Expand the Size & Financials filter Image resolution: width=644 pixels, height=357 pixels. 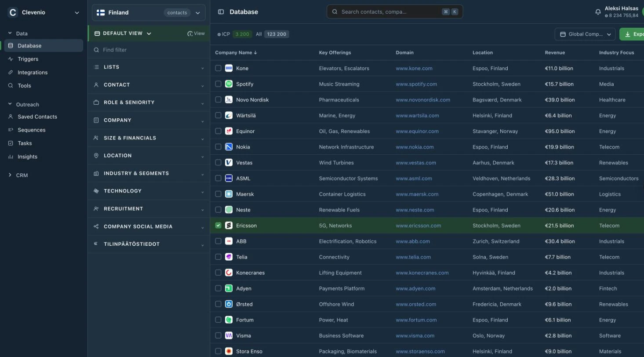point(149,138)
